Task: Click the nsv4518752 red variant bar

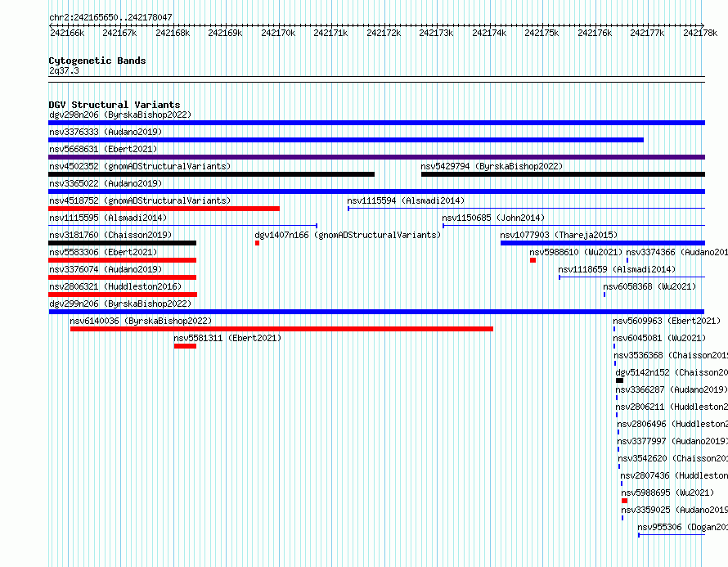Action: (x=164, y=209)
